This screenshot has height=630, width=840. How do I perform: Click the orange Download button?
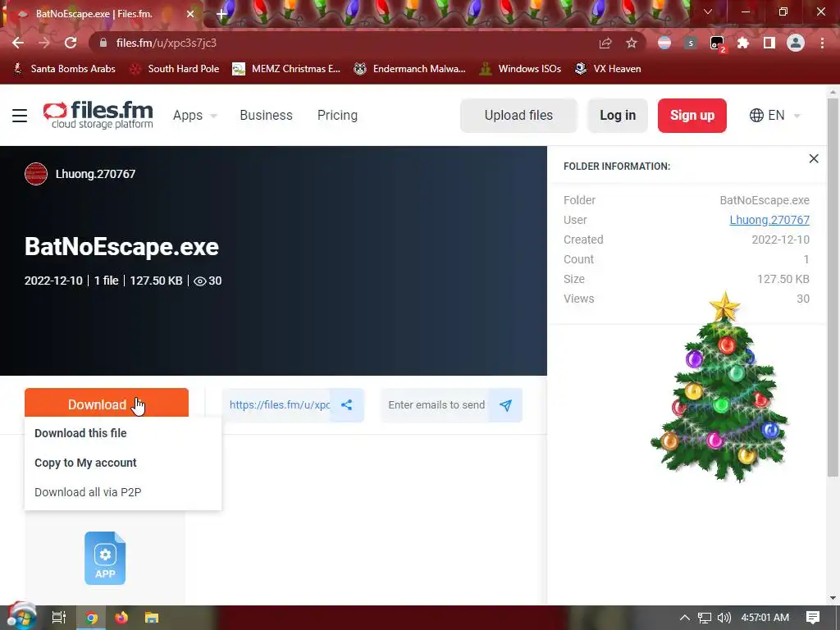tap(107, 404)
